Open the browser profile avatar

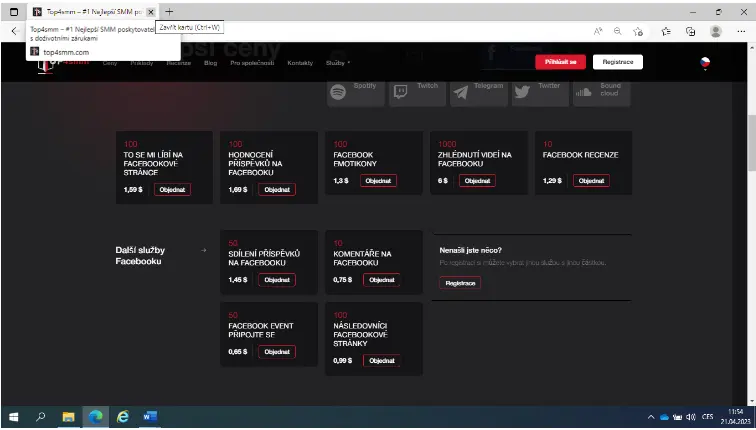(716, 31)
